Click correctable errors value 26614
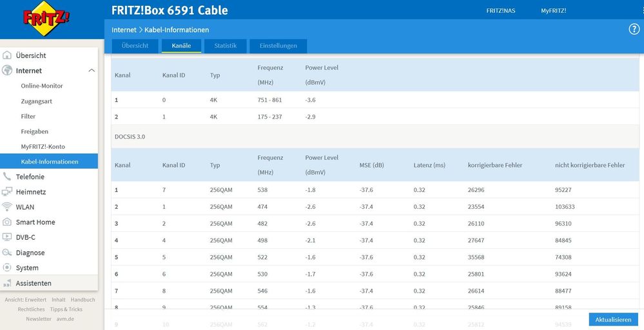The height and width of the screenshot is (330, 644). 476,291
